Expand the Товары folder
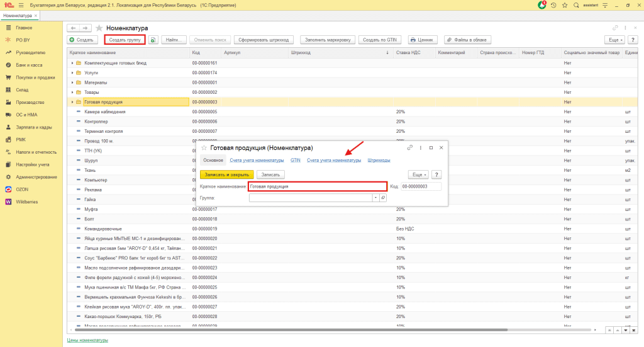The image size is (644, 347). pos(72,92)
